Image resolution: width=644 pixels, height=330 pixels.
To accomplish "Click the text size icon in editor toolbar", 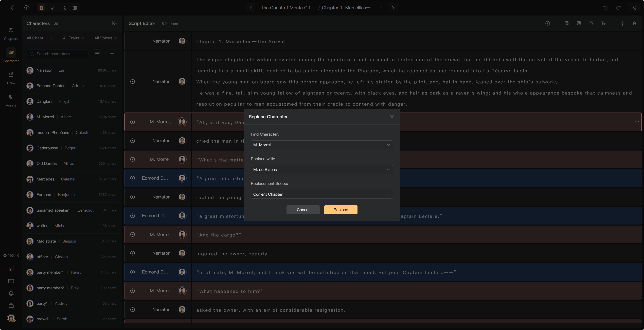I will pyautogui.click(x=603, y=23).
